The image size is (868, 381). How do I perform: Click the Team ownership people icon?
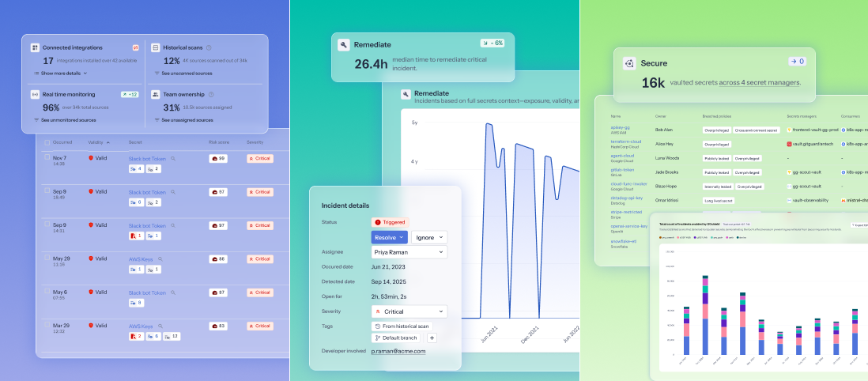[156, 94]
